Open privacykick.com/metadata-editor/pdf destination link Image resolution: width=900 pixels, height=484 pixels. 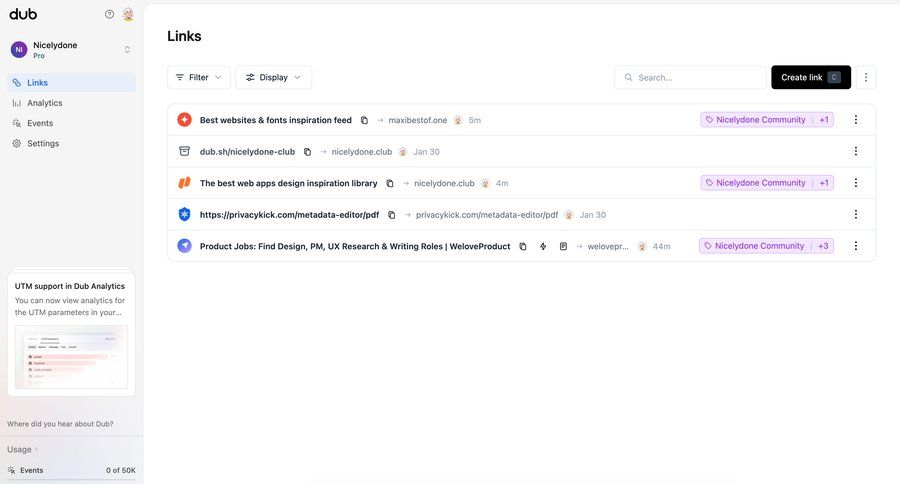[x=487, y=215]
